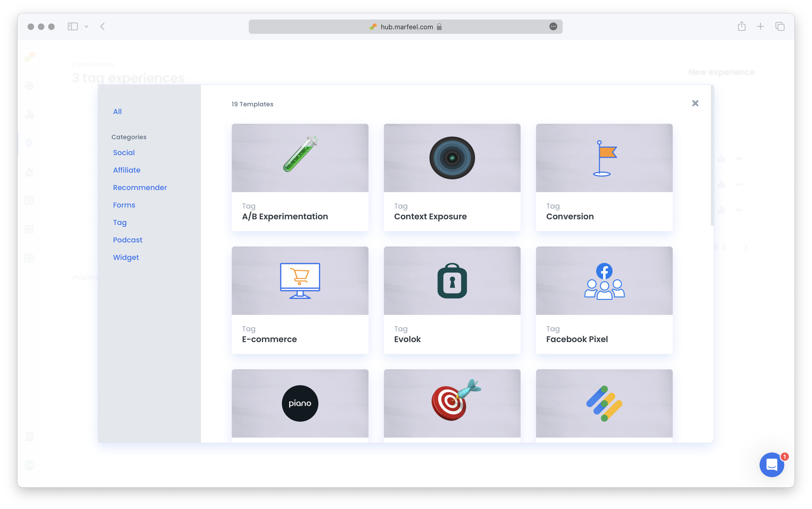This screenshot has height=509, width=812.
Task: Filter templates by Social
Action: [x=124, y=153]
